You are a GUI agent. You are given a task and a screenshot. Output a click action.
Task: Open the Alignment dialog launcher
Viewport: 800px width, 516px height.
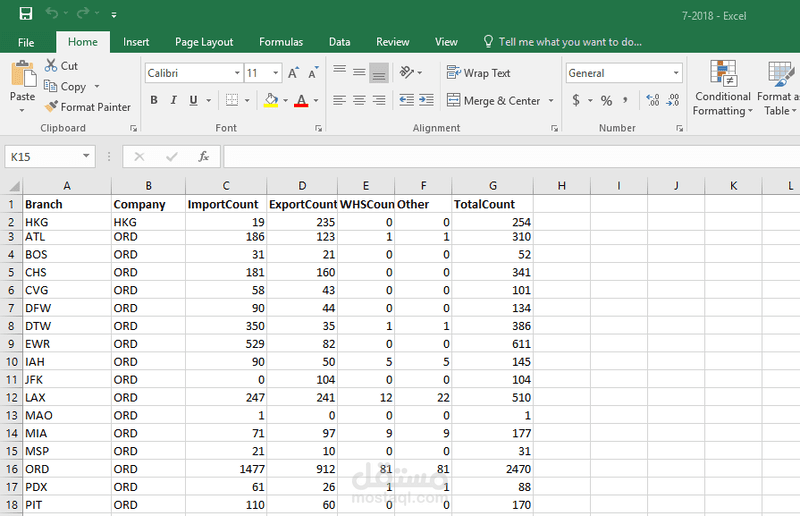pyautogui.click(x=555, y=129)
